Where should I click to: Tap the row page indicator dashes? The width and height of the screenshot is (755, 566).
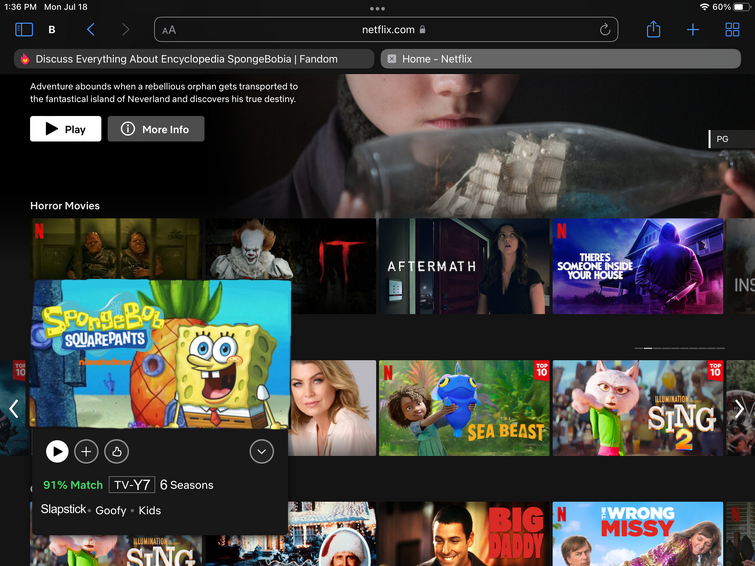679,348
